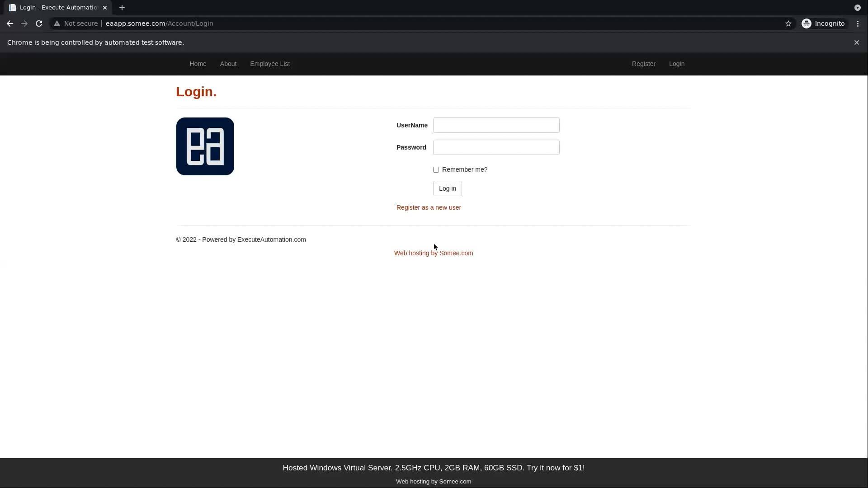Reload the page with the refresh icon
Viewport: 868px width, 488px height.
pyautogui.click(x=39, y=23)
